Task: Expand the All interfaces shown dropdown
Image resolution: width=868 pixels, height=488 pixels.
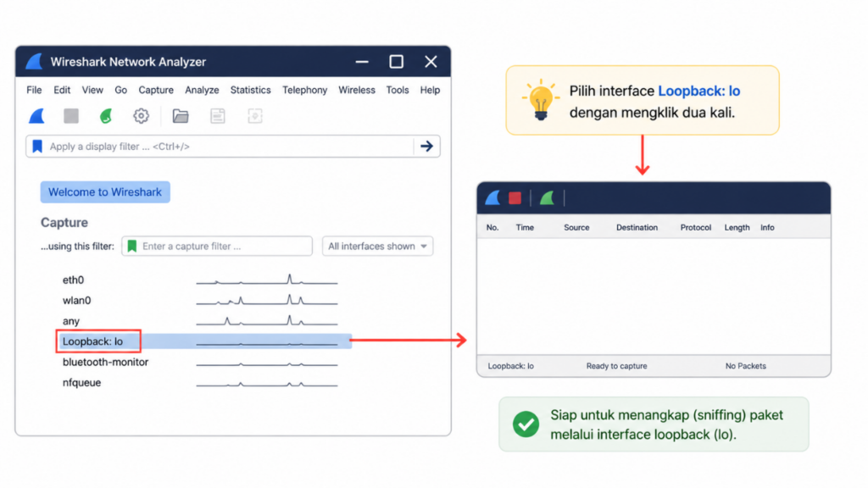Action: [377, 247]
